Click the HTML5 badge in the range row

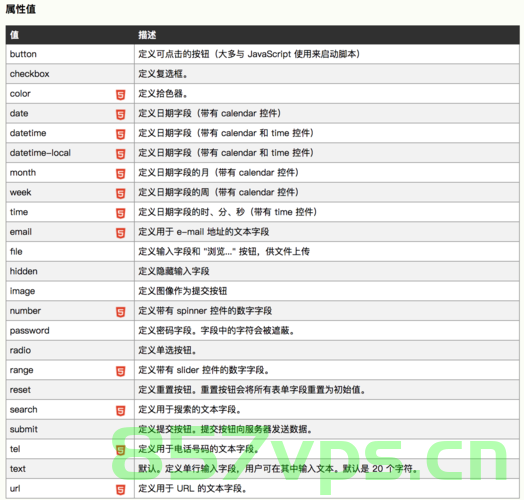[x=121, y=371]
